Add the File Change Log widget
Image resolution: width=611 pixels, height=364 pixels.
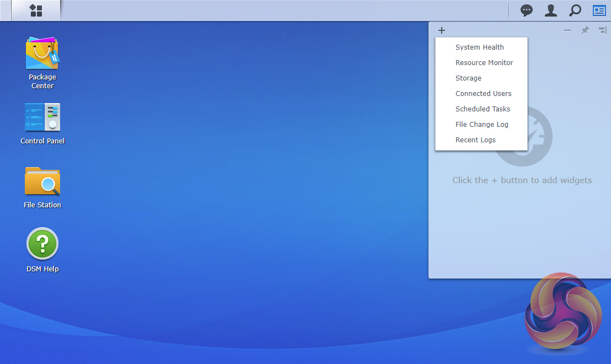click(x=481, y=124)
